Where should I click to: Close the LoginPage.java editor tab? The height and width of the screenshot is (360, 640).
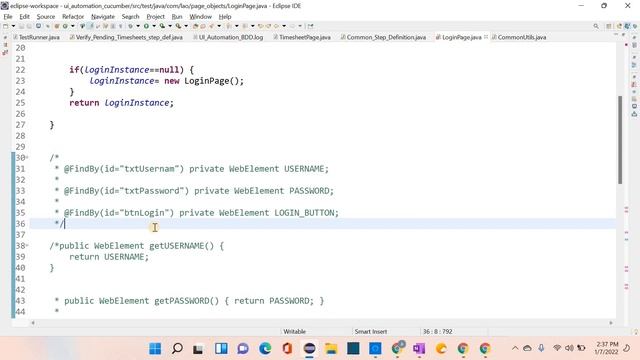pyautogui.click(x=486, y=37)
